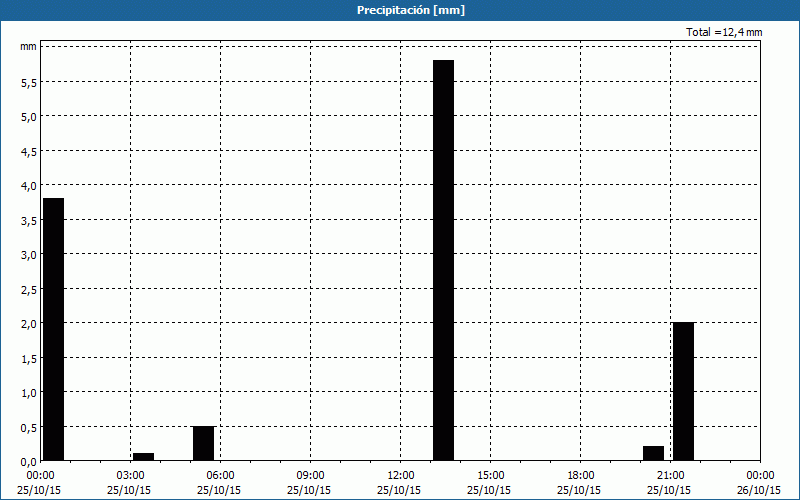Click the 0.5 mm bar before 06:00

[x=204, y=443]
